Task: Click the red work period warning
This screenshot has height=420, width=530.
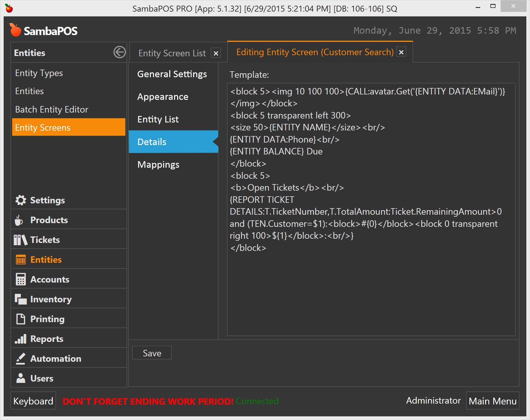Action: (148, 401)
